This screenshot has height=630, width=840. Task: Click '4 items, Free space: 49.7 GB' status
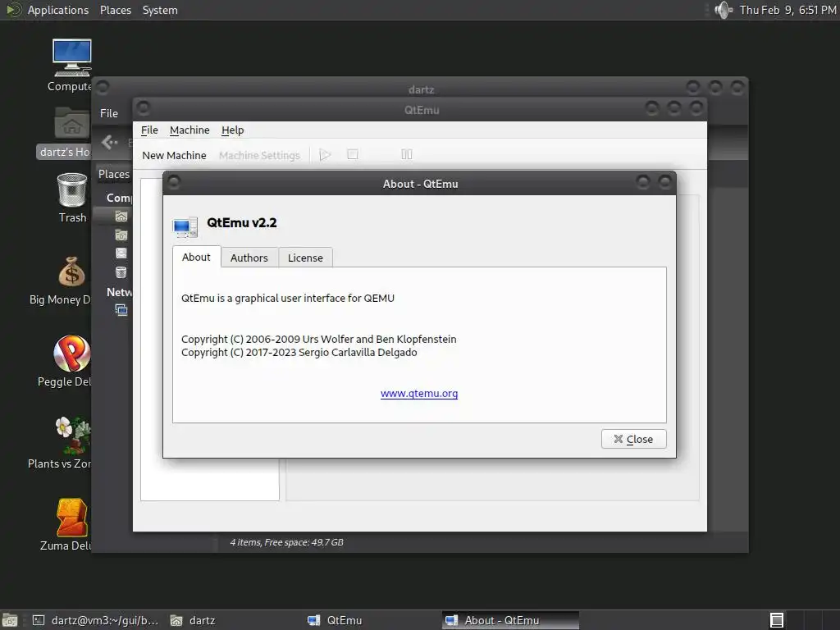coord(286,542)
